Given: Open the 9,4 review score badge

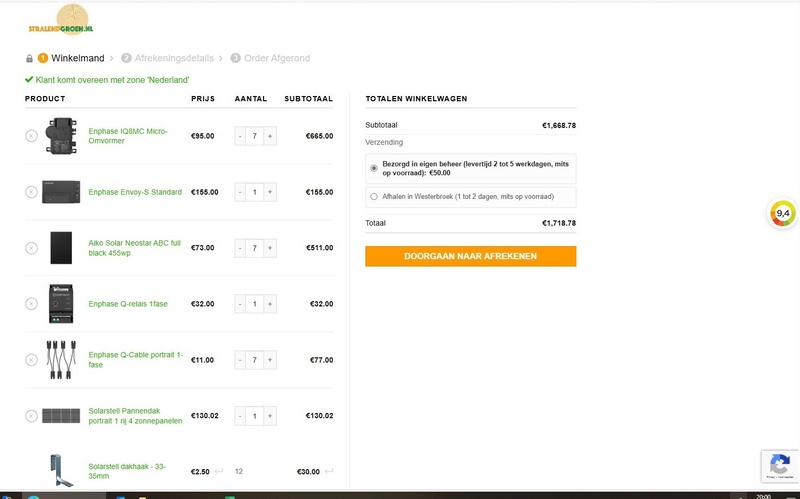Looking at the screenshot, I should point(783,214).
